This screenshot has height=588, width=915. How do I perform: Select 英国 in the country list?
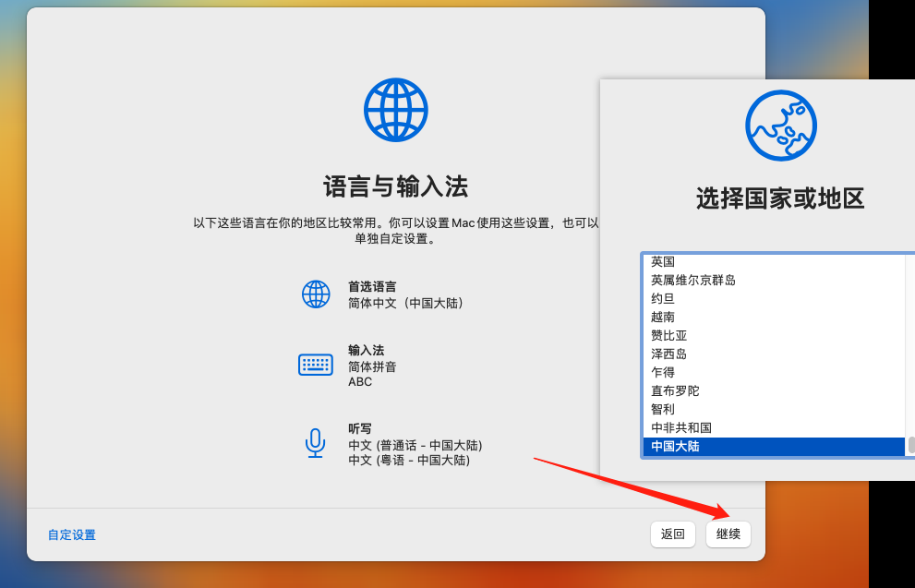tap(663, 262)
